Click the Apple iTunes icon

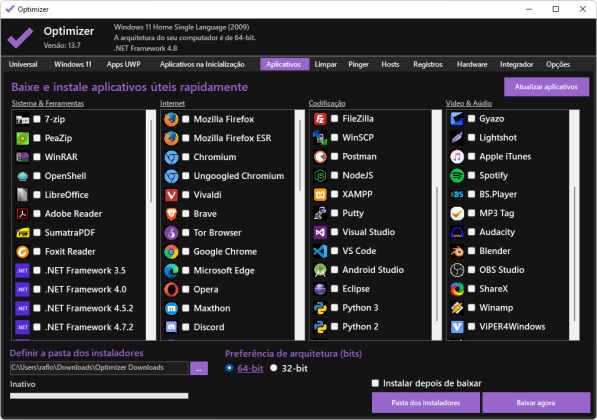click(457, 157)
